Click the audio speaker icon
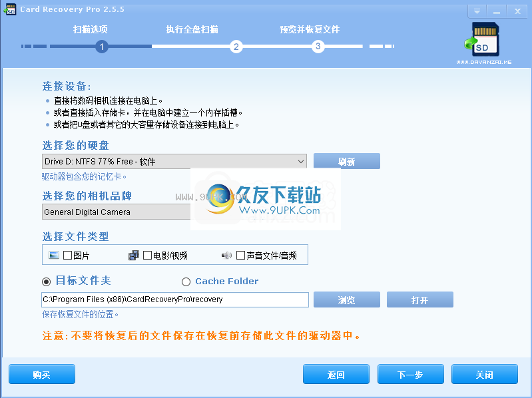The height and width of the screenshot is (398, 532). click(x=226, y=255)
